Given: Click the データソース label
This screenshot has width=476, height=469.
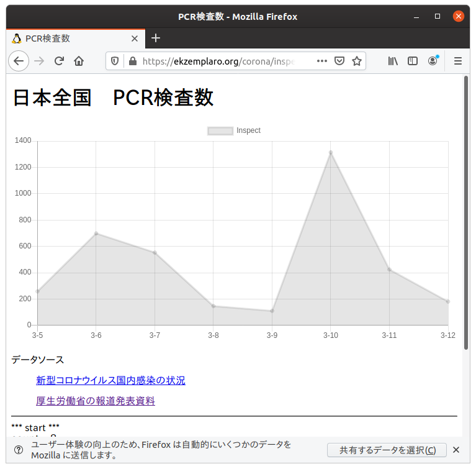Looking at the screenshot, I should [38, 360].
